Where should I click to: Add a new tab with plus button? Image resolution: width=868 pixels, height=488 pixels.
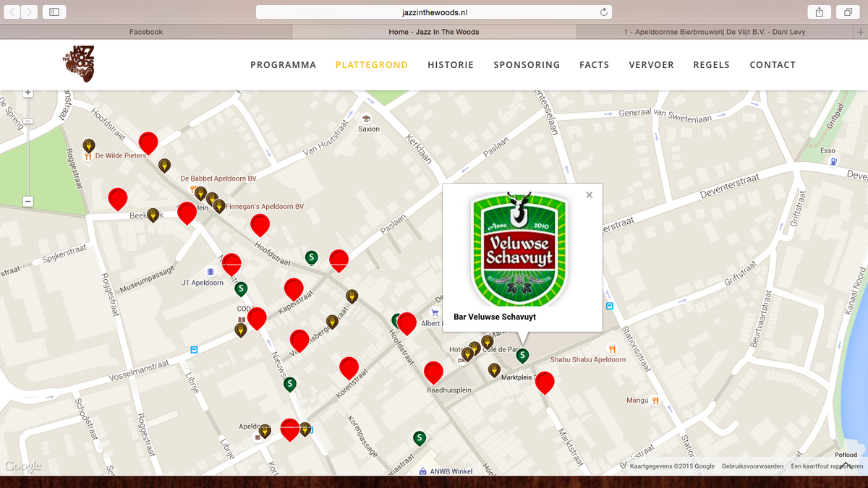[860, 32]
